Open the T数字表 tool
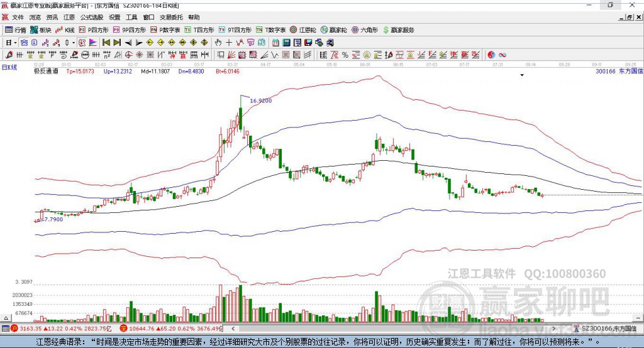This screenshot has width=644, height=348. point(270,30)
